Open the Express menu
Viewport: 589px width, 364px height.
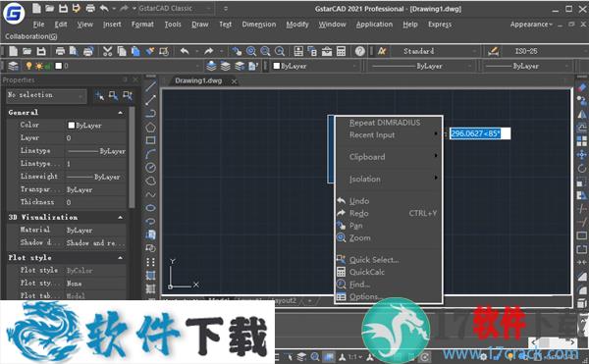(440, 25)
